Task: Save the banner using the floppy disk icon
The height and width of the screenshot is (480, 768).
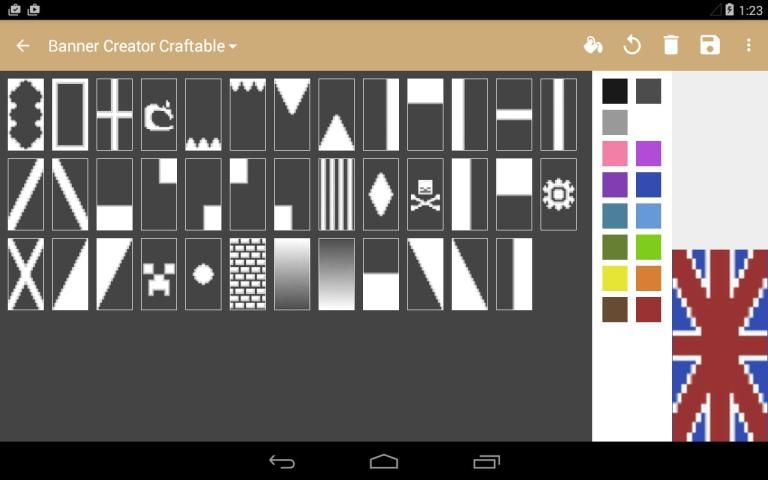Action: (710, 45)
